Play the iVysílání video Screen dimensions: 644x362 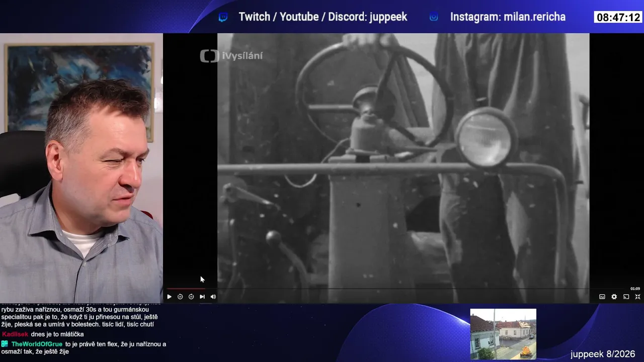click(169, 297)
